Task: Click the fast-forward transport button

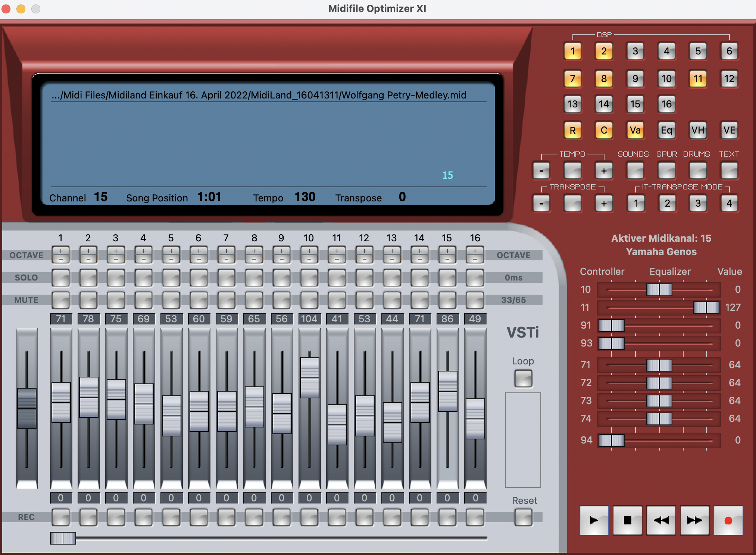Action: 694,520
